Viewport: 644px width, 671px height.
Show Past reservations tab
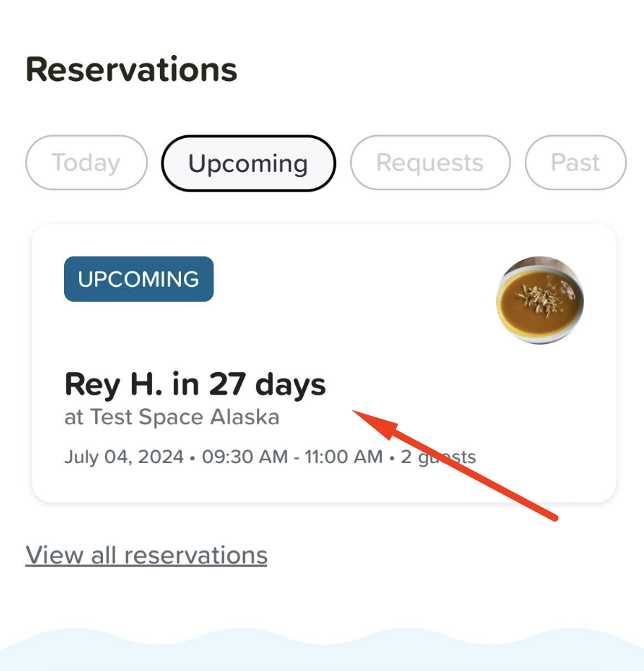(x=576, y=163)
